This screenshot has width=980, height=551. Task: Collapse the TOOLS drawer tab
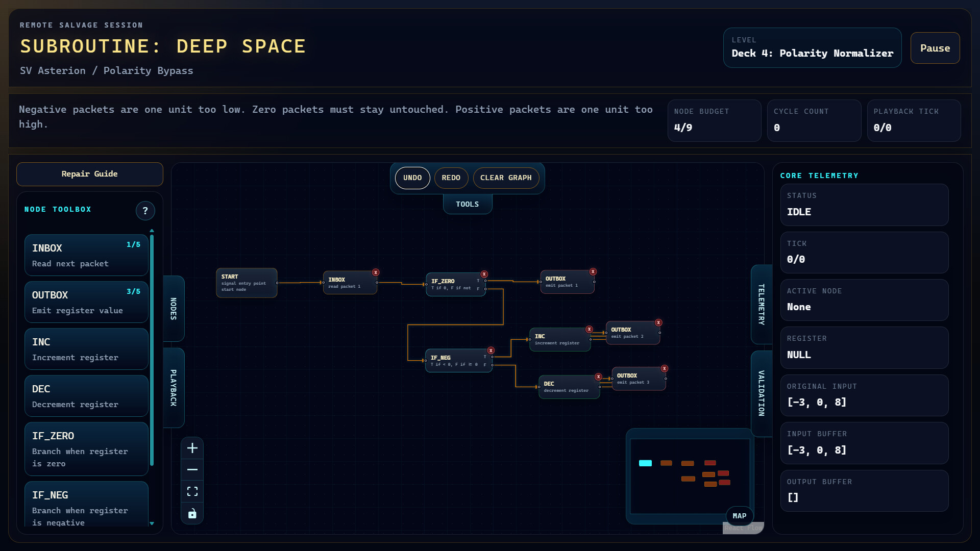(468, 204)
